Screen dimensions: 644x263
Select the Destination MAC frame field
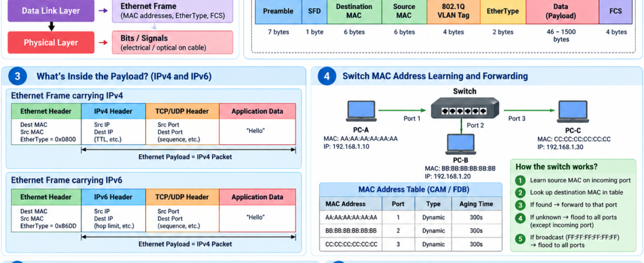354,12
